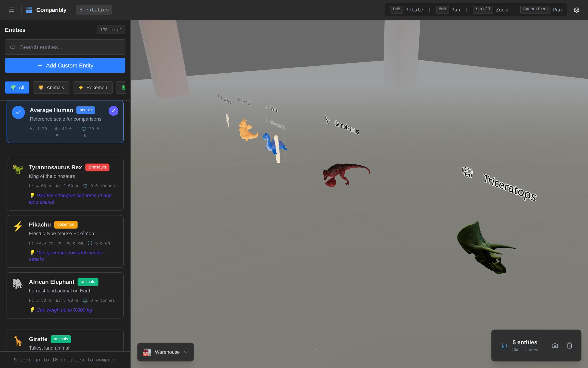Click the African Elephant icon
The image size is (588, 368).
pos(18,284)
